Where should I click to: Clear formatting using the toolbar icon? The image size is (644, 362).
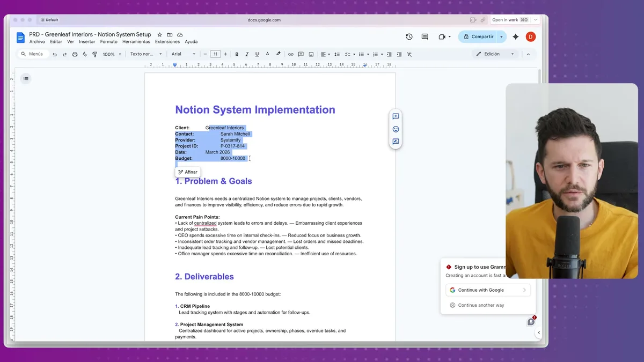[409, 54]
